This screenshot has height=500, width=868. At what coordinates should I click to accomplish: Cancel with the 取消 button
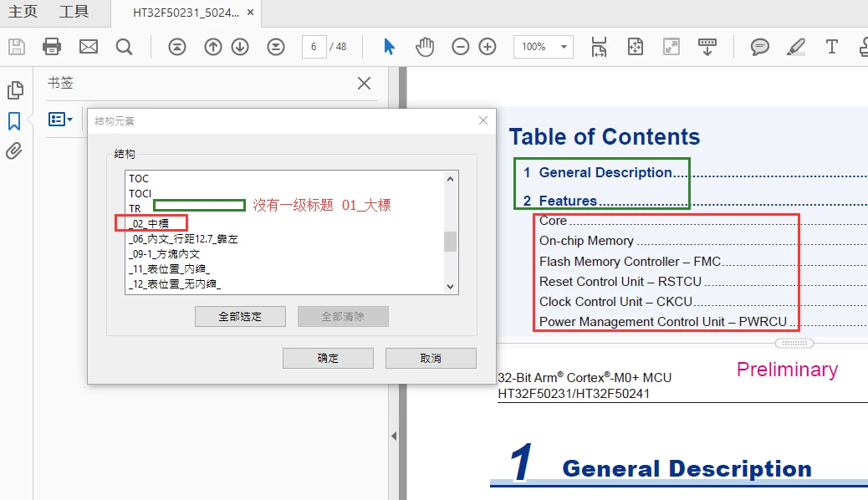coord(431,358)
